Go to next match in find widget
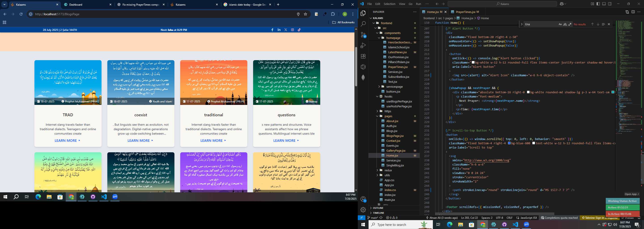 pyautogui.click(x=598, y=24)
